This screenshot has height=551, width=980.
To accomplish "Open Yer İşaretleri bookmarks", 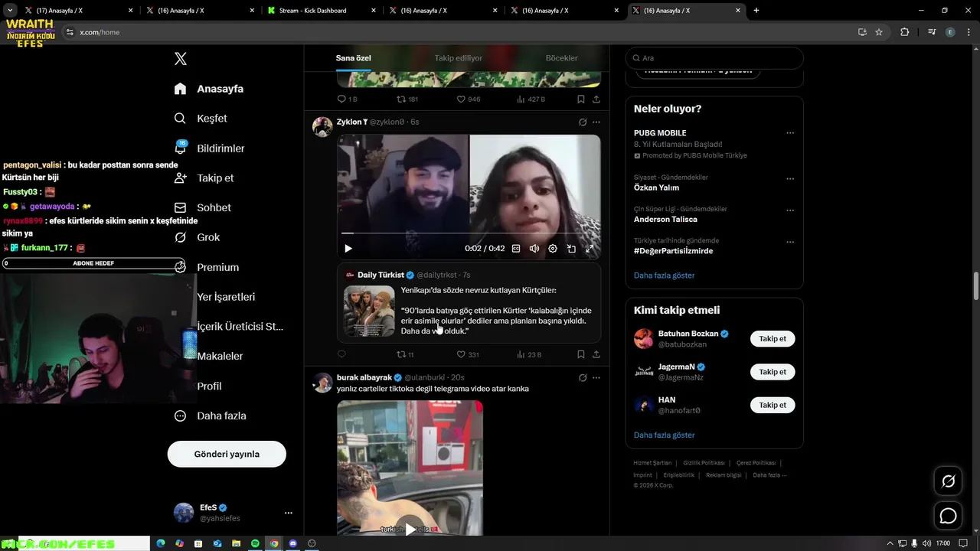I will [x=225, y=297].
